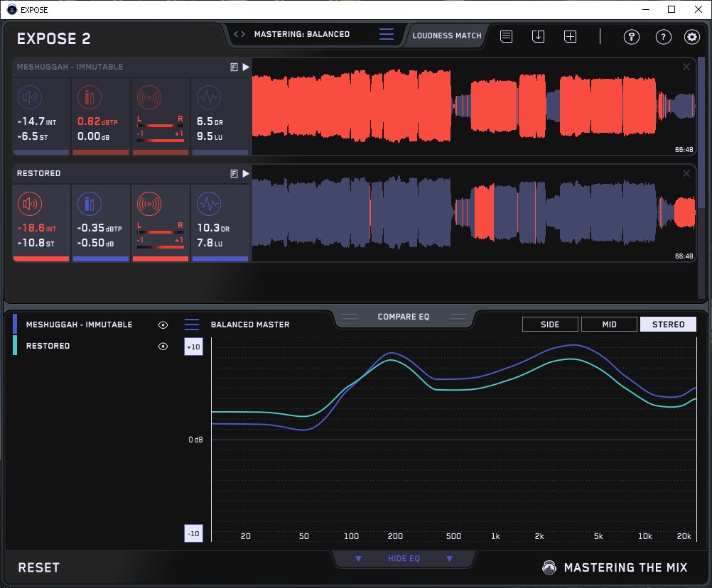Remove the Restored track
712x588 pixels.
point(686,173)
